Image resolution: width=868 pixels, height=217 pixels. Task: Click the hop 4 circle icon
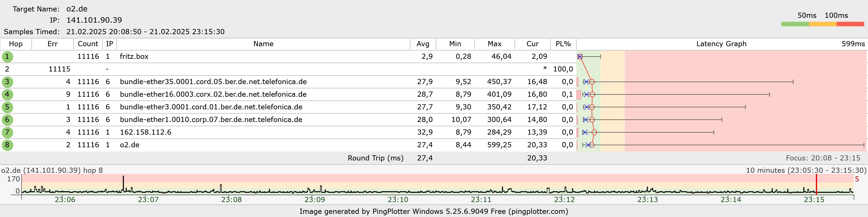coord(7,94)
